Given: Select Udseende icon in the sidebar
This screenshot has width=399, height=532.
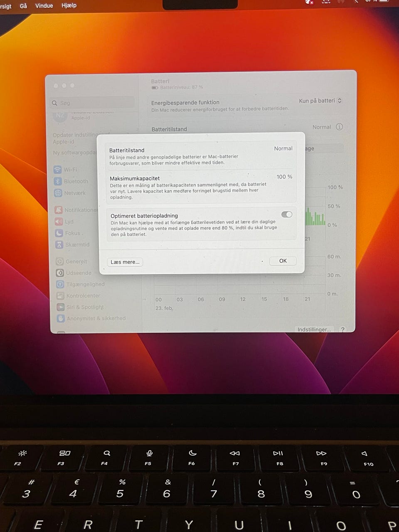Looking at the screenshot, I should tap(59, 273).
